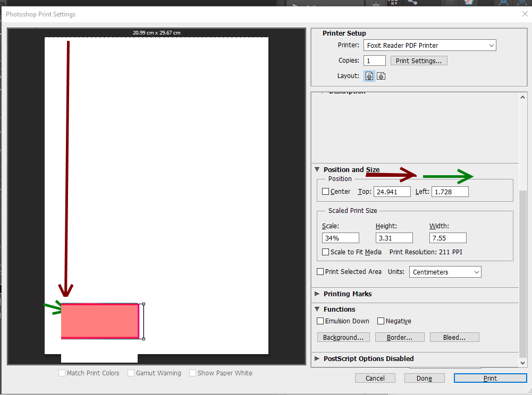Enable Emulsion Down checkbox
Viewport: 532px width, 395px height.
click(x=320, y=321)
